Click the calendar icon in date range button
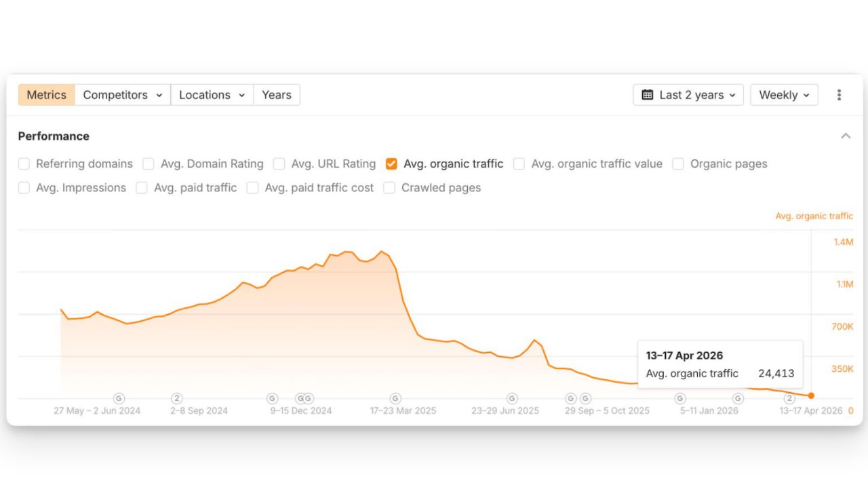Screen dimensions: 868x498 [x=648, y=95]
